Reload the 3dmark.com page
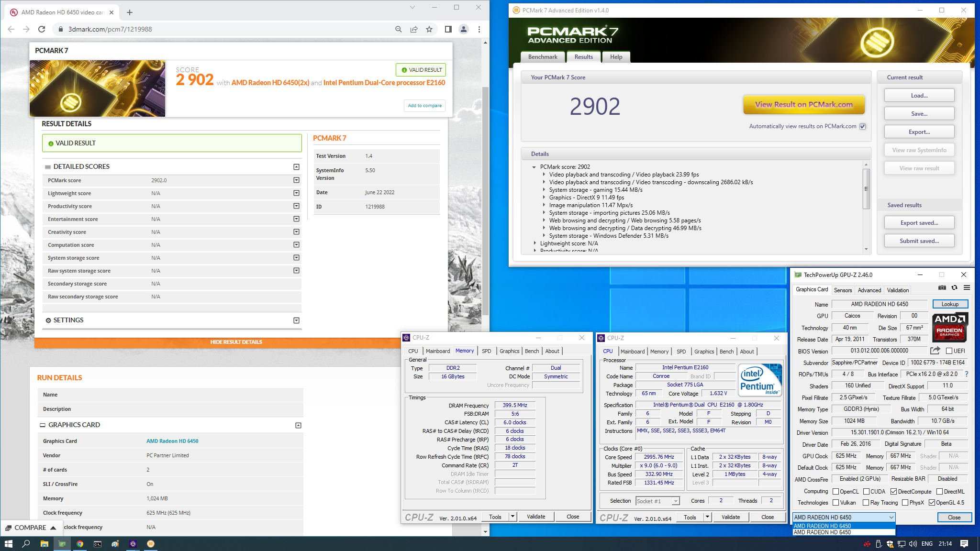980x551 pixels. point(42,29)
